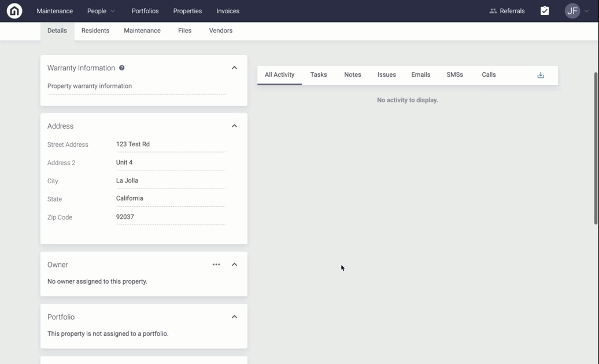This screenshot has width=599, height=364.
Task: Open the Vendors tab
Action: (220, 31)
